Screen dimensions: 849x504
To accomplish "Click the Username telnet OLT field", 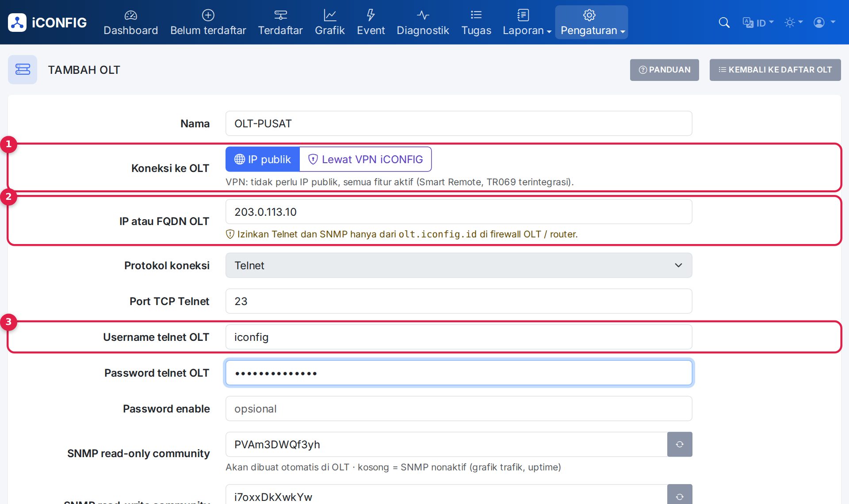I will (459, 337).
